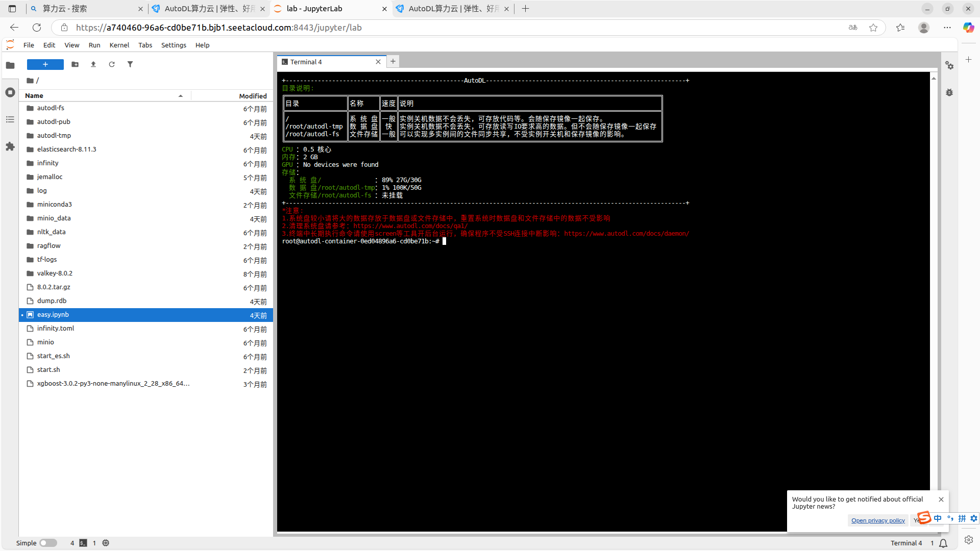
Task: Add a new tab beside Terminal 4
Action: (393, 62)
